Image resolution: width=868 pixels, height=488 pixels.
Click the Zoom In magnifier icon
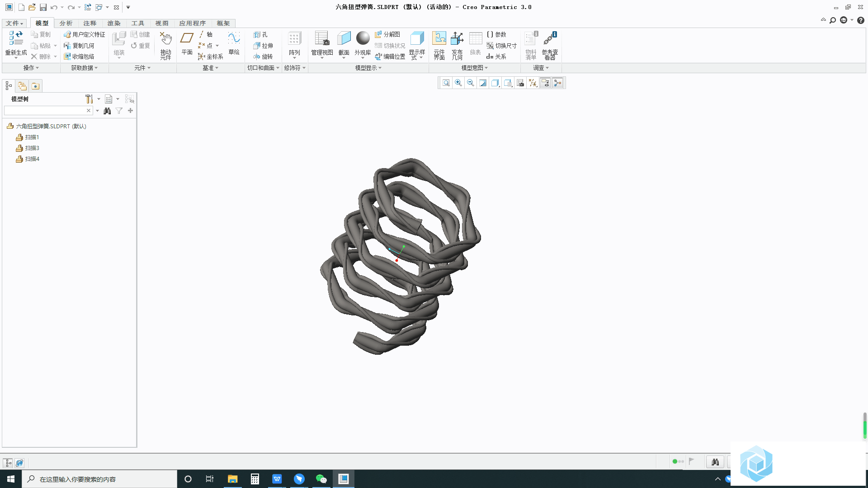point(458,83)
